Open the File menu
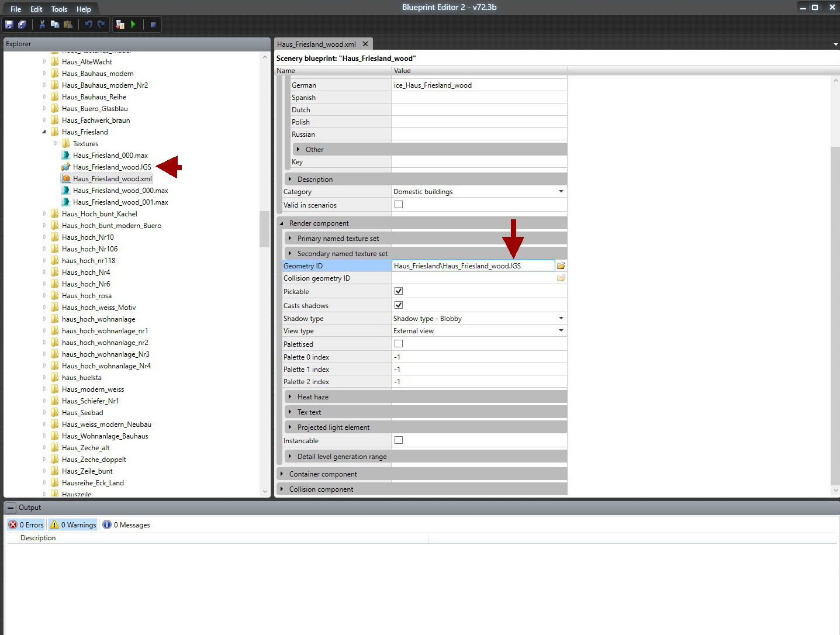Screen dimensions: 840x635 point(16,9)
